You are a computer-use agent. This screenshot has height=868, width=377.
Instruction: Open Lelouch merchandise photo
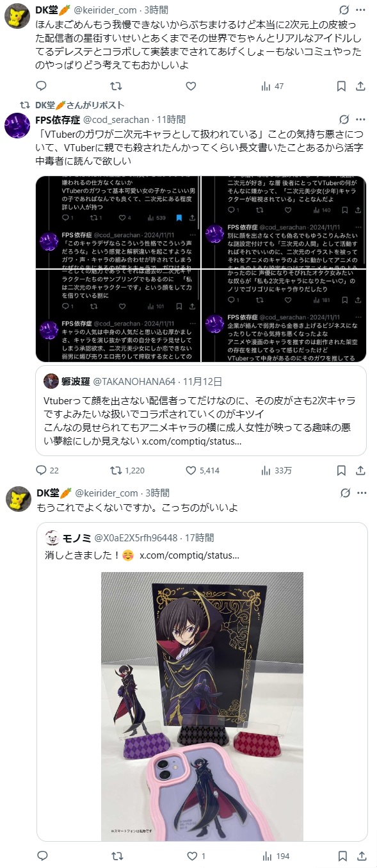202,706
